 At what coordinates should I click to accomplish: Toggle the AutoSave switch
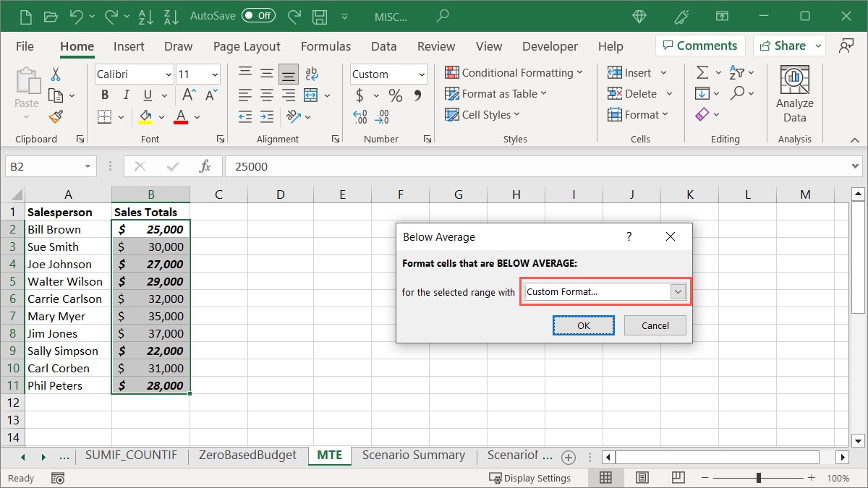[x=258, y=15]
